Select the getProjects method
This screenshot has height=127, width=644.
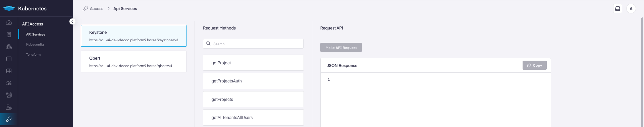click(253, 99)
